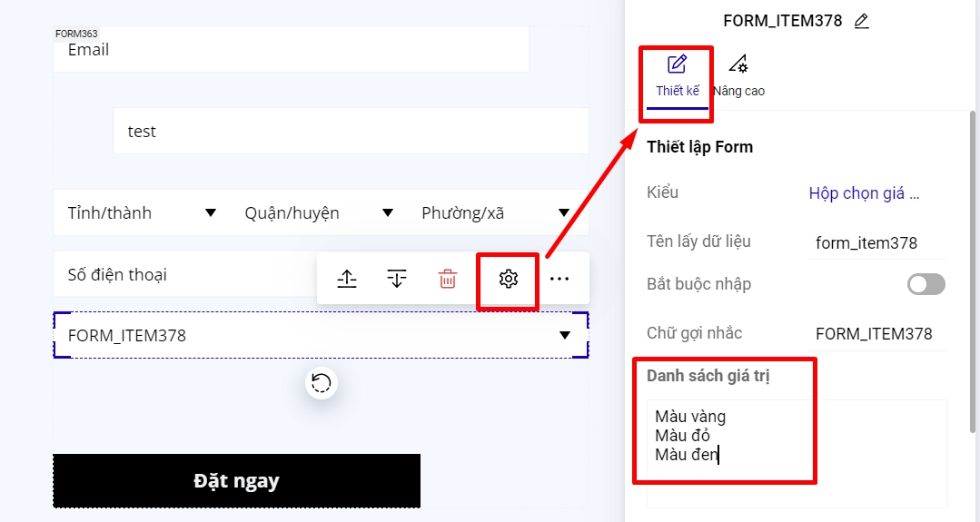Click the Tên lấy dữ liệu field
Screen dimensions: 980x522
pos(876,242)
